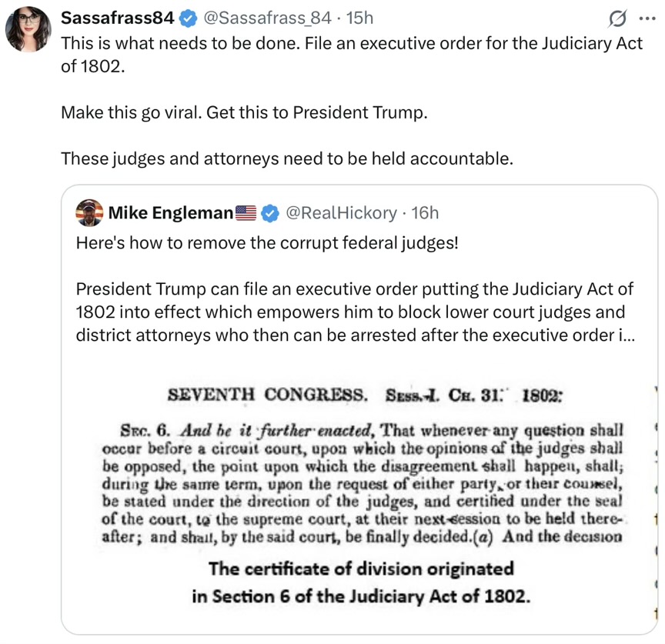
Task: Click Mike Engleman's blue verified badge
Action: click(x=270, y=212)
